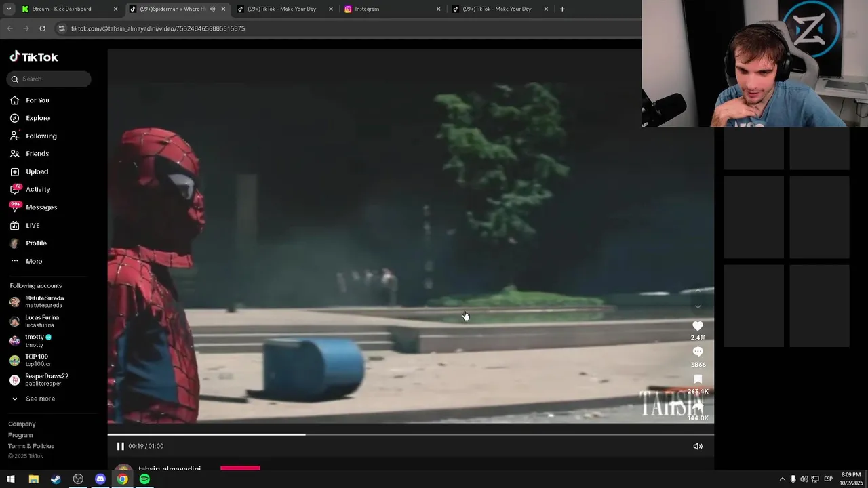The height and width of the screenshot is (488, 868).
Task: Expand See more following accounts
Action: [40, 399]
